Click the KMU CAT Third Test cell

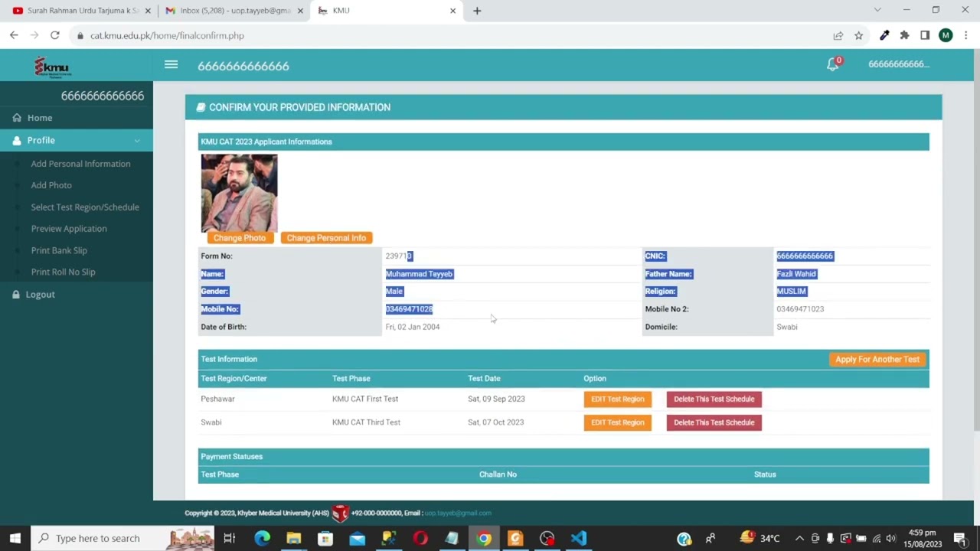click(x=366, y=422)
